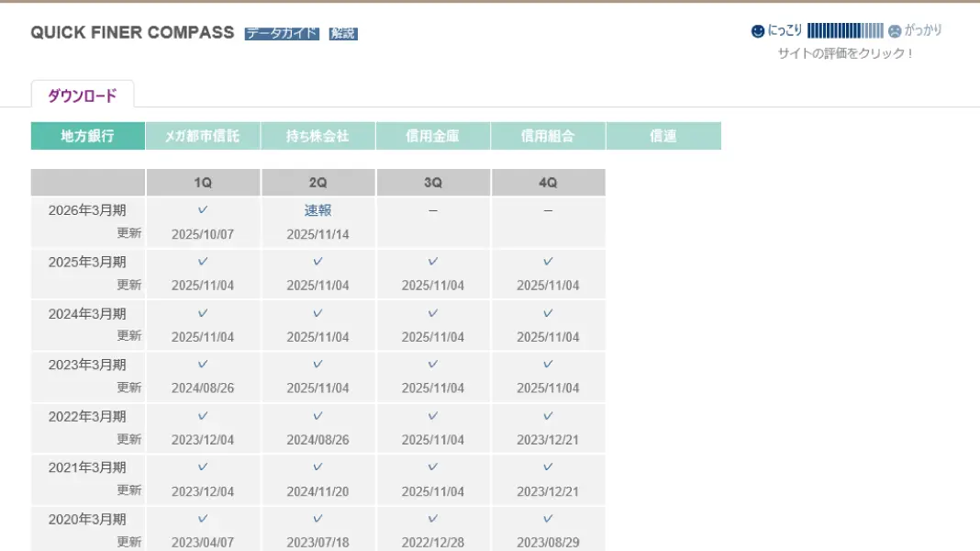
Task: Click the 2022年3月期 3Q checkmark
Action: tap(432, 416)
